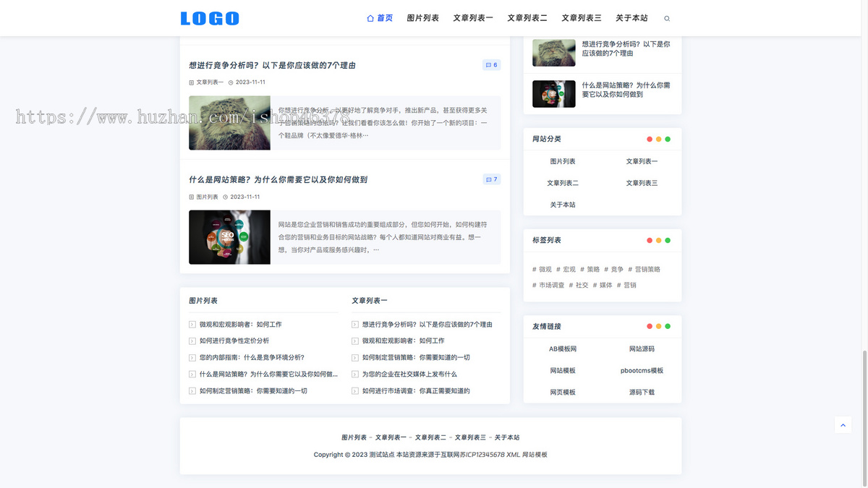Open sidebar article 什么是网站策略
Viewport: 868px width, 488px height.
pyautogui.click(x=626, y=90)
